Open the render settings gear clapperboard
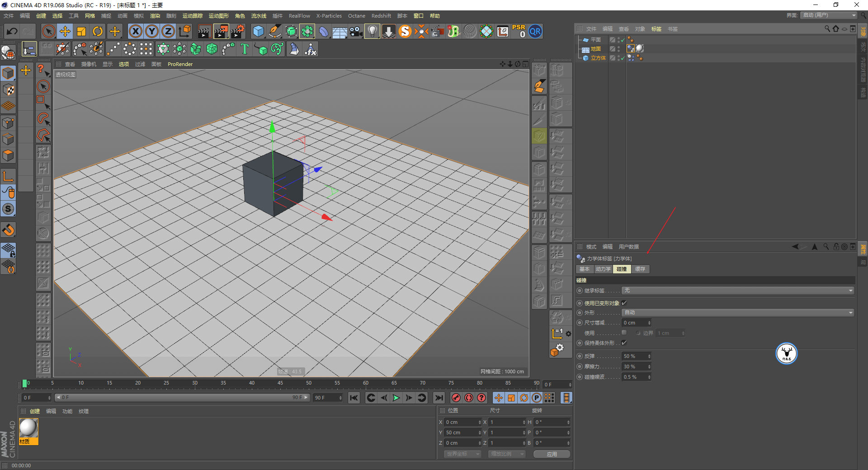The height and width of the screenshot is (470, 868). click(238, 31)
